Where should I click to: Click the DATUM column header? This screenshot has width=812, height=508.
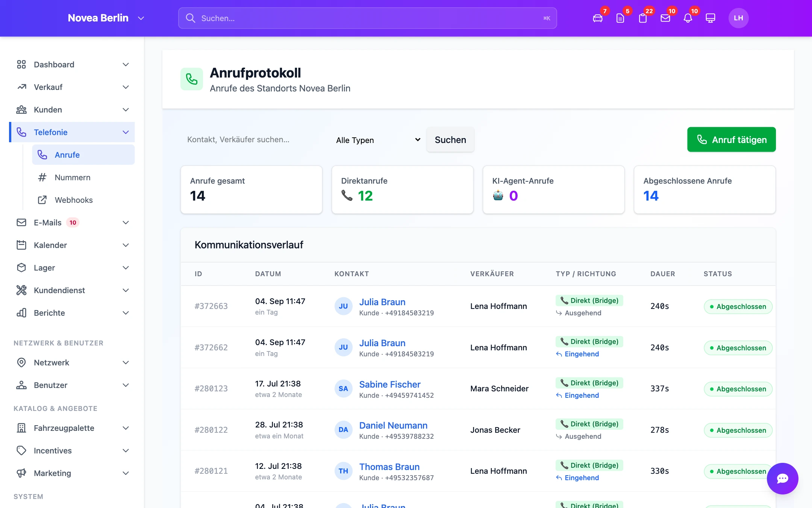tap(268, 274)
